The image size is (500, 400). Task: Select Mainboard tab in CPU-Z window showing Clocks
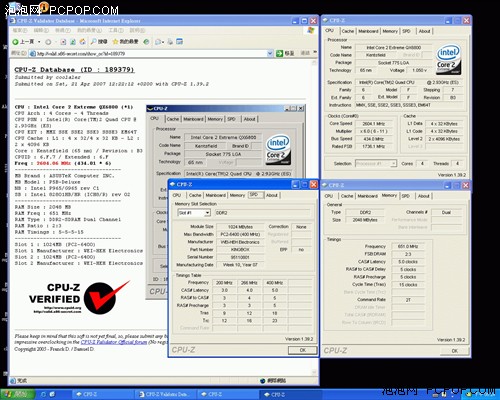368,31
